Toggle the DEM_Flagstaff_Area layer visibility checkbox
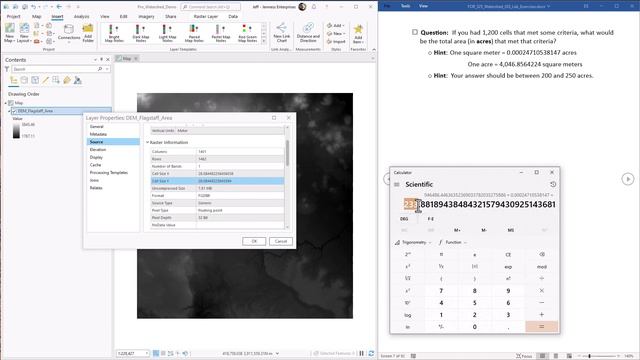640x360 pixels. 14,111
